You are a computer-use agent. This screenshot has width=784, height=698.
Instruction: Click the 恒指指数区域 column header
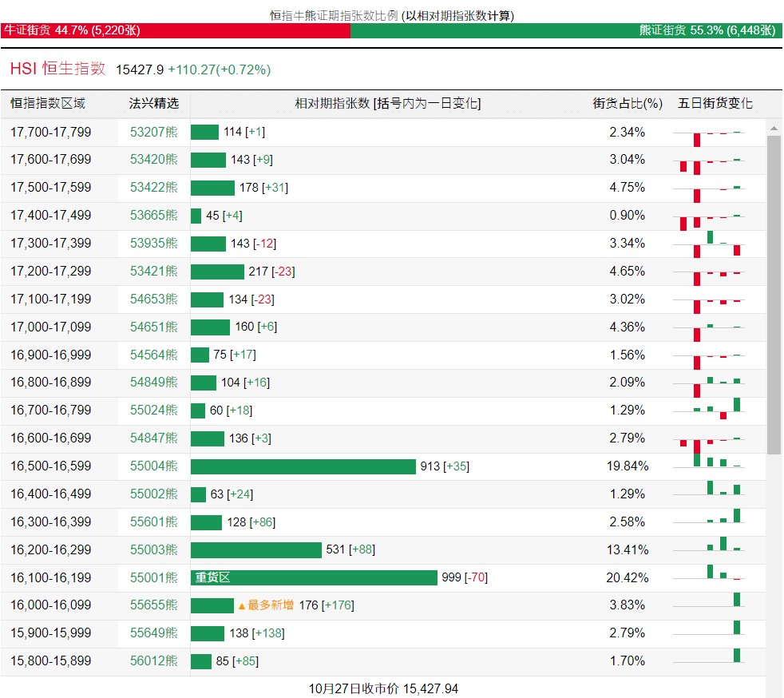[48, 104]
